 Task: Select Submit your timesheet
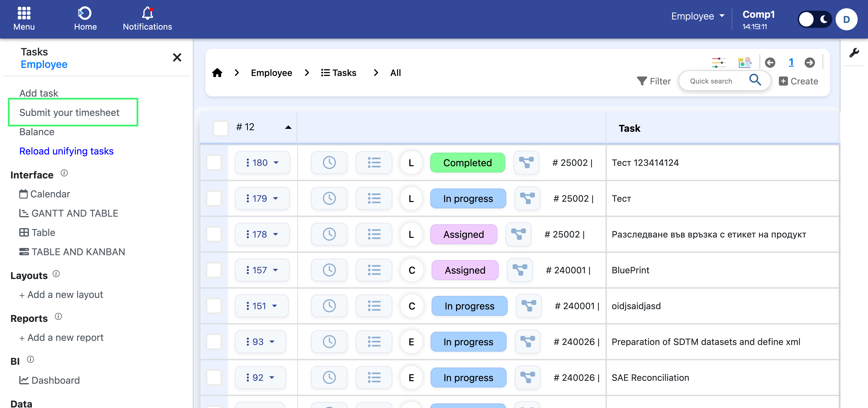[69, 112]
